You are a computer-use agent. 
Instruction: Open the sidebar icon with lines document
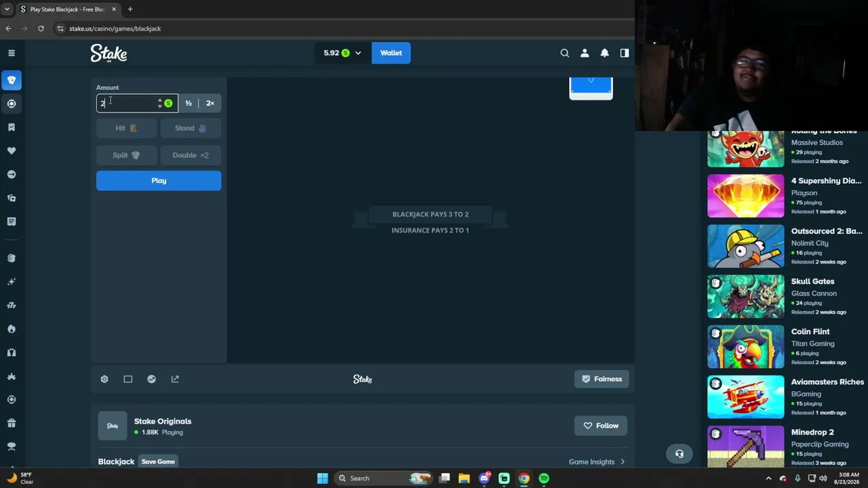tap(12, 222)
